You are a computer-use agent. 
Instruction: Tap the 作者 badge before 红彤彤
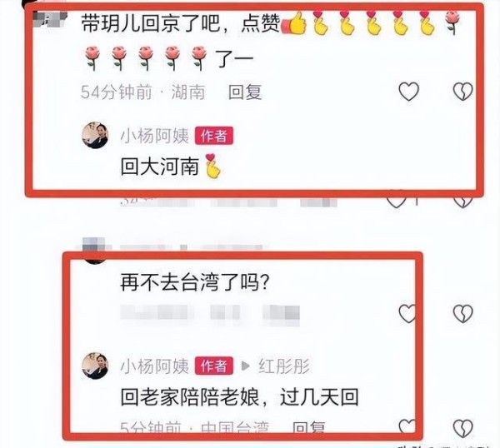click(x=214, y=366)
